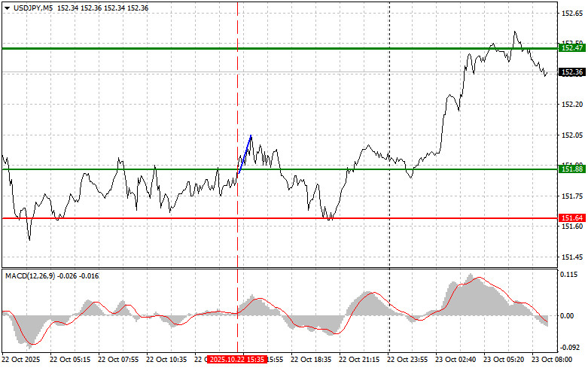Click the 22 Oct 21:15 time label

click(x=361, y=360)
